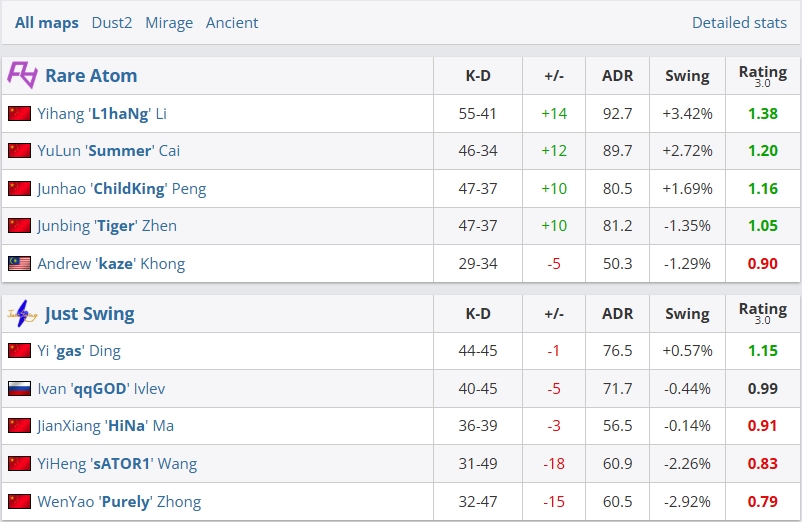This screenshot has height=522, width=802.
Task: Click the Russia flag beside qqGOD
Action: (19, 389)
